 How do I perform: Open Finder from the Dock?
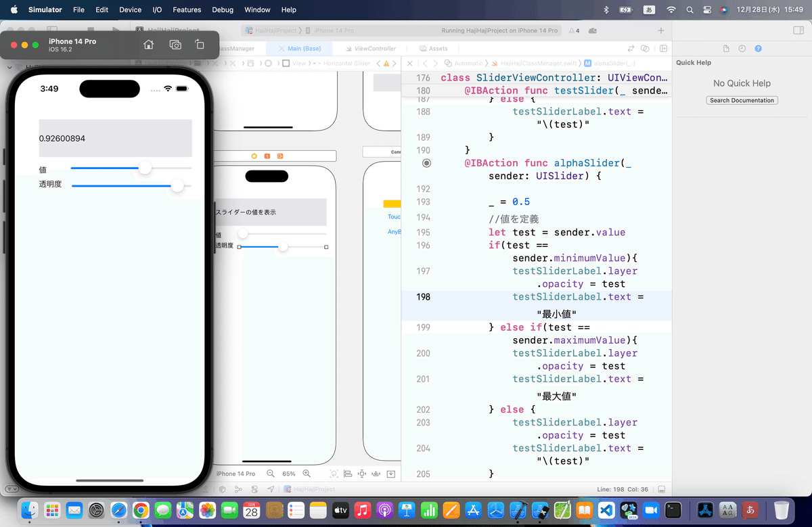30,510
